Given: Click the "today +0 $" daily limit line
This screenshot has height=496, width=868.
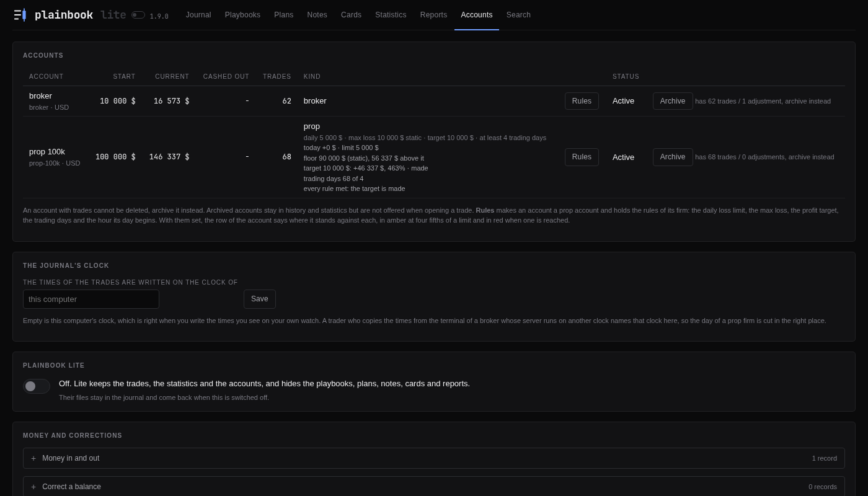Looking at the screenshot, I should tap(341, 148).
